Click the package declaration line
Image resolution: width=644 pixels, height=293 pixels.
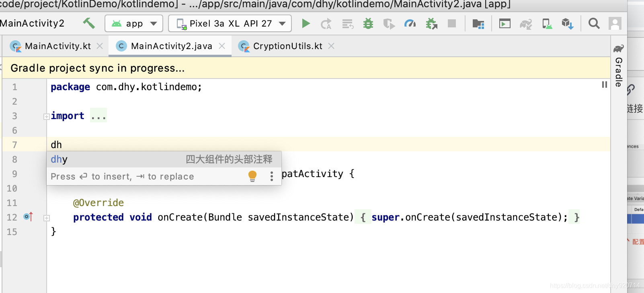coord(126,87)
